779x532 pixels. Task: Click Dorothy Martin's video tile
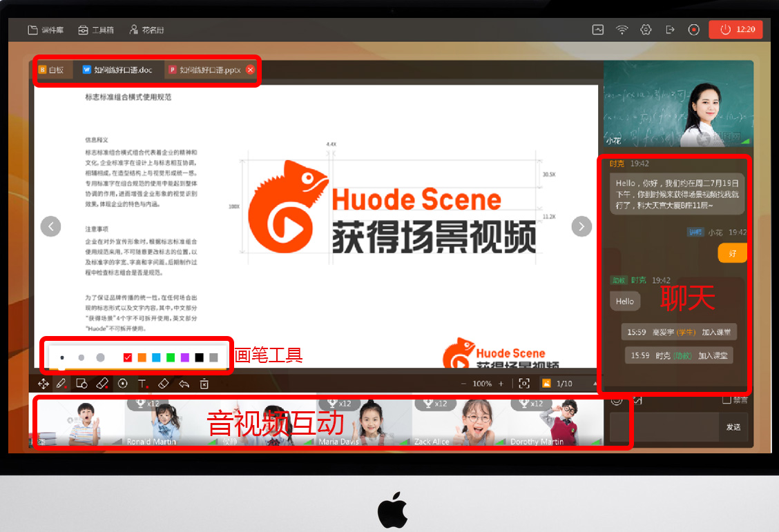[555, 422]
